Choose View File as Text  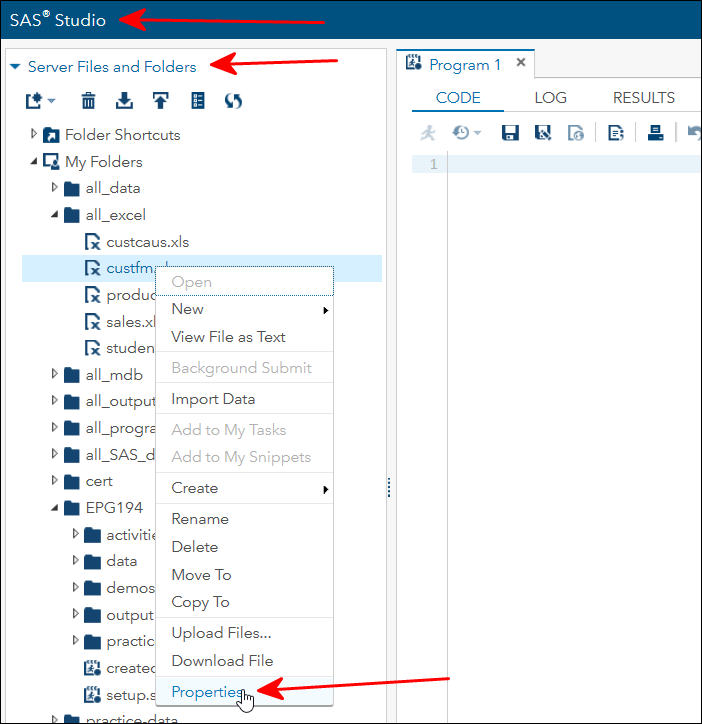(244, 337)
